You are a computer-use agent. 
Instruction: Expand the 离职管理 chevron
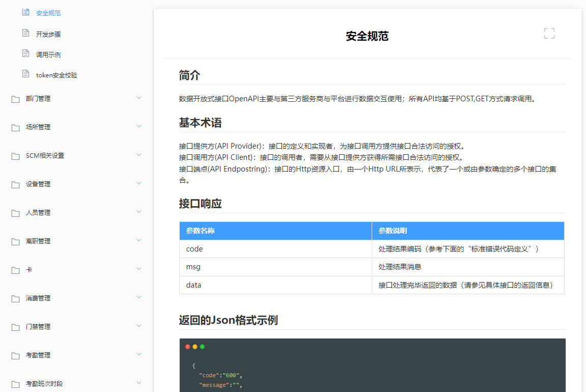(138, 240)
